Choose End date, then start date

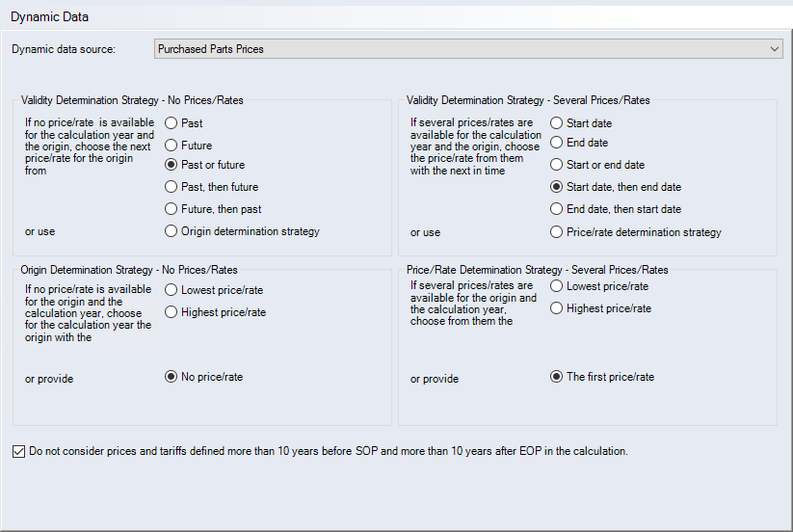point(557,209)
